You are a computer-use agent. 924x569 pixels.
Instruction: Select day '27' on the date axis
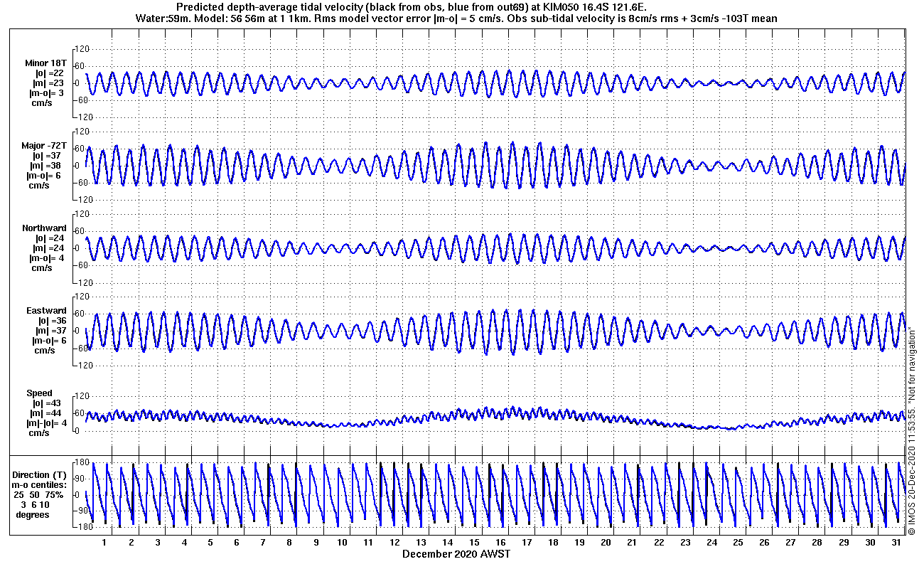coord(792,543)
